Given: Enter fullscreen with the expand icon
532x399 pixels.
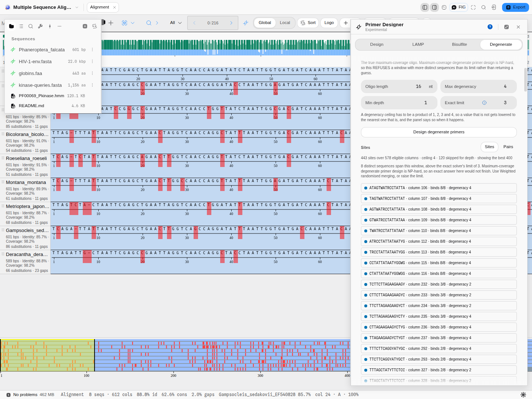Looking at the screenshot, I should pyautogui.click(x=473, y=7).
